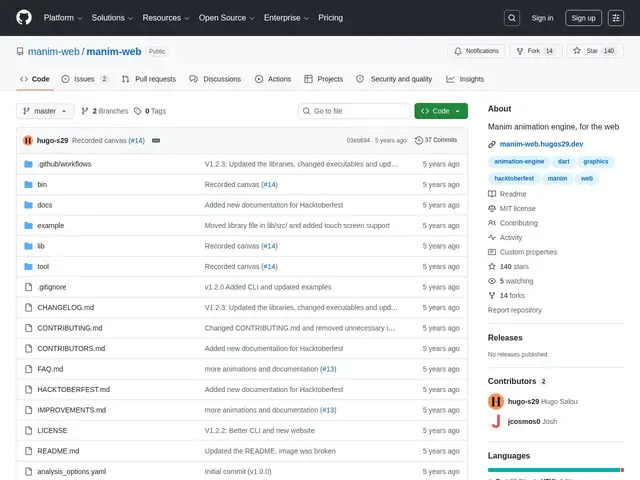
Task: Switch to the Insights tab
Action: (x=465, y=79)
